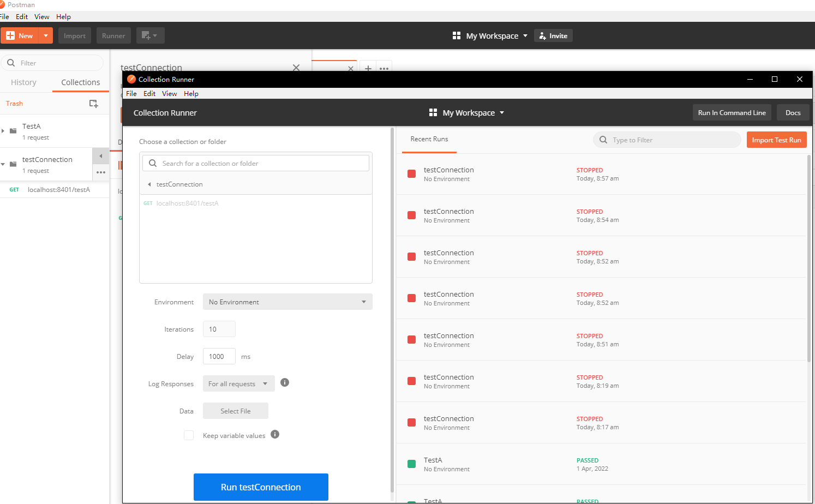Open View menu in main Postman window
815x504 pixels.
point(42,16)
